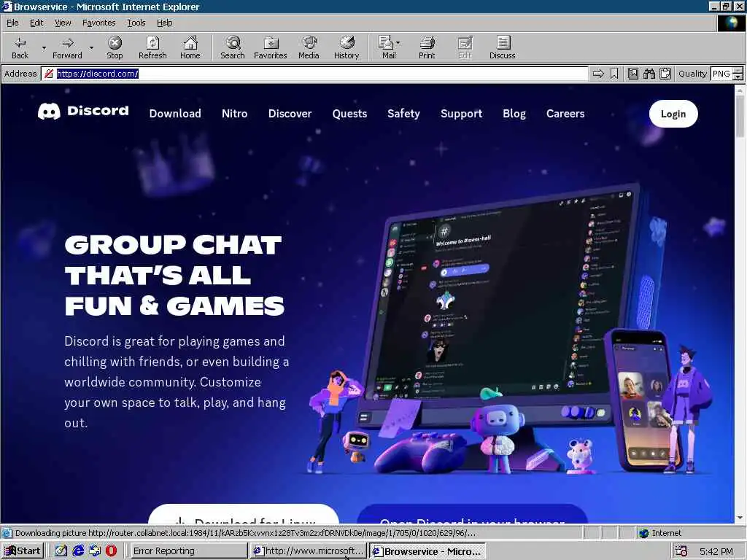The width and height of the screenshot is (747, 560).
Task: Open the Media toolbar icon
Action: pos(309,42)
